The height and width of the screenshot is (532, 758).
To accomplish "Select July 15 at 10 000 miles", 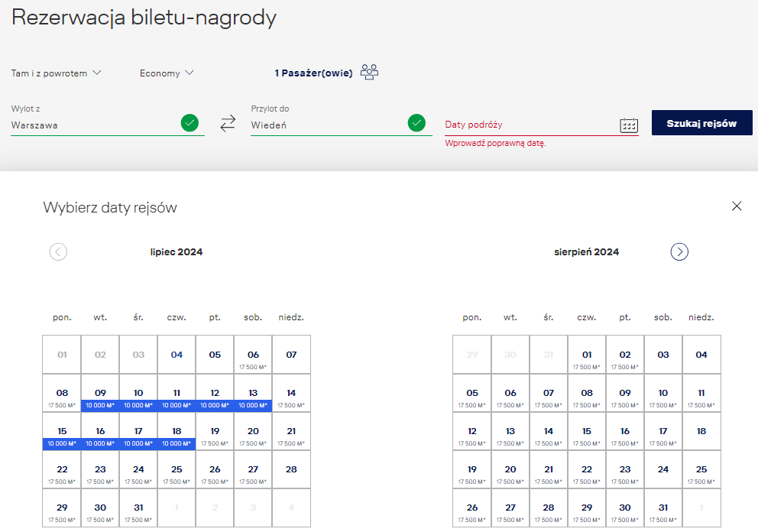I will (x=62, y=431).
